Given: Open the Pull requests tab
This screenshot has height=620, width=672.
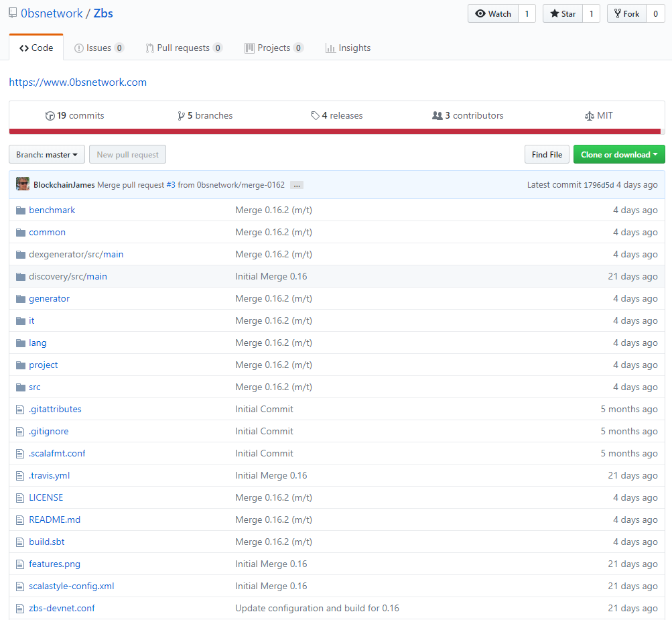Looking at the screenshot, I should [x=184, y=48].
